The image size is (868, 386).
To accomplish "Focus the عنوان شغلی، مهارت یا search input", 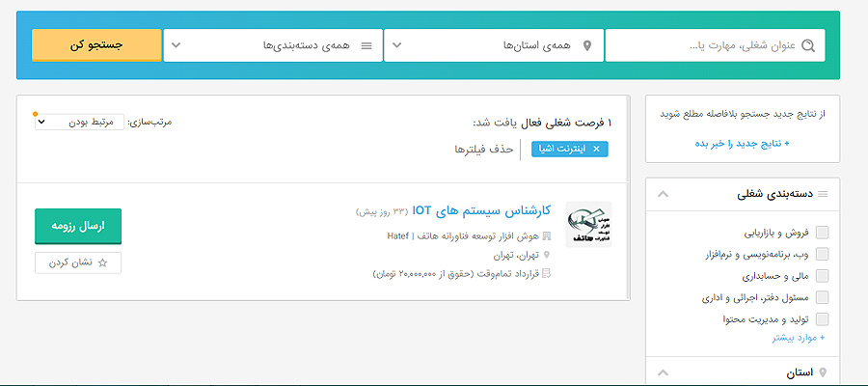I will [x=716, y=45].
